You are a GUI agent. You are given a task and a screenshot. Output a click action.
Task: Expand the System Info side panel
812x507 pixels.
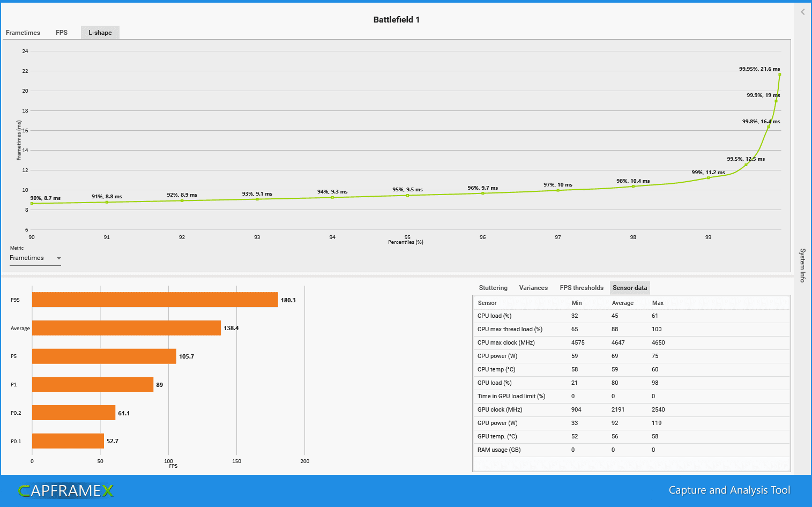click(802, 265)
